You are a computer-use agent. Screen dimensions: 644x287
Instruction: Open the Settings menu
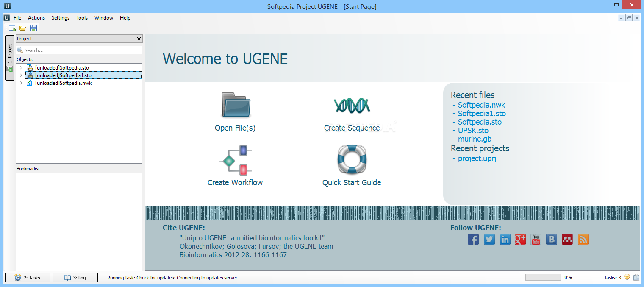tap(61, 18)
